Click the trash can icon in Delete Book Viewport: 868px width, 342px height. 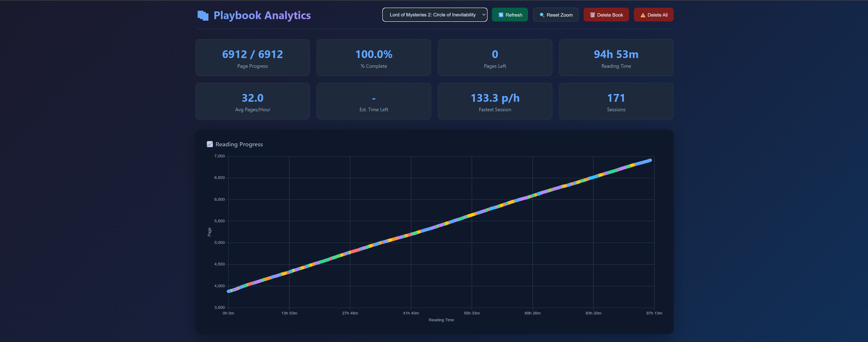click(592, 15)
